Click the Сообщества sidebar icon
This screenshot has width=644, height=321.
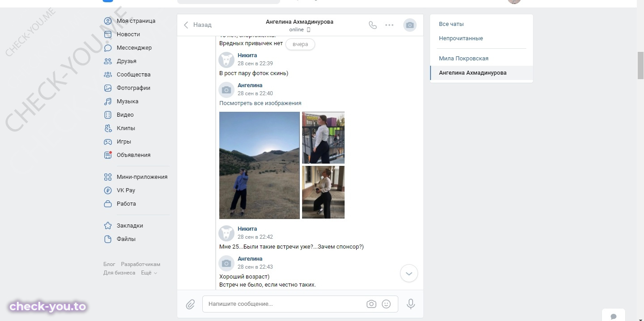pos(107,75)
